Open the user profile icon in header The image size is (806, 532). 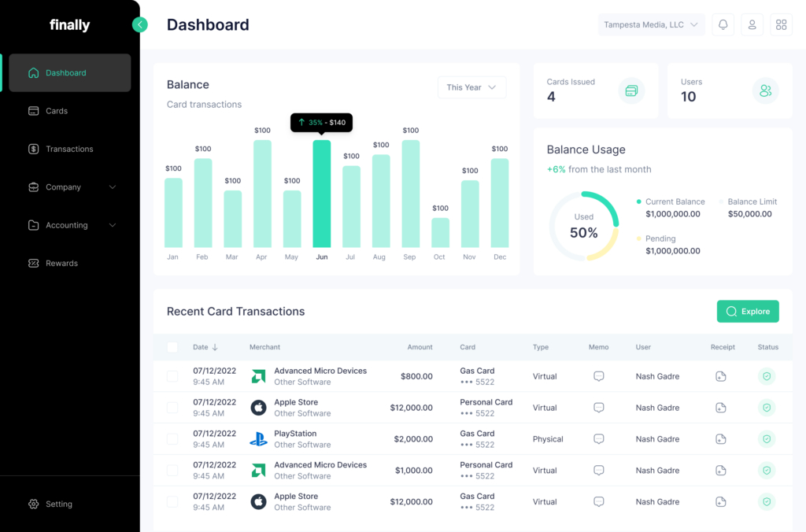[x=752, y=25]
